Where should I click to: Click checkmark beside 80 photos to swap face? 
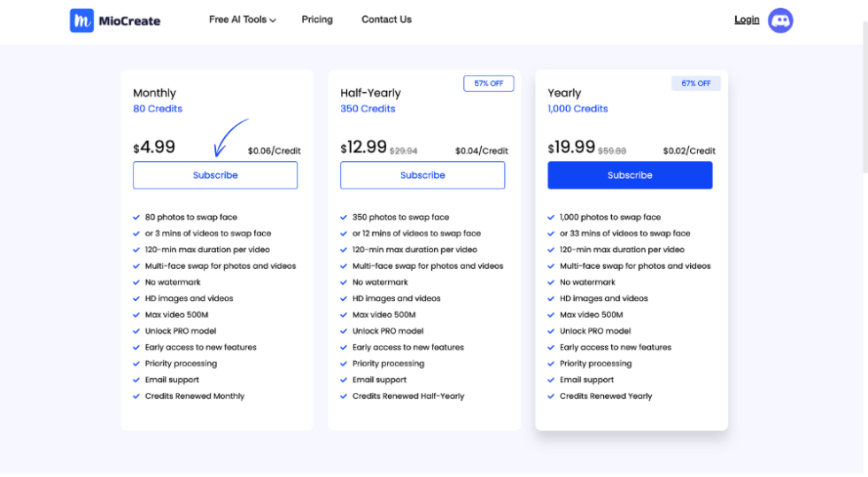136,217
